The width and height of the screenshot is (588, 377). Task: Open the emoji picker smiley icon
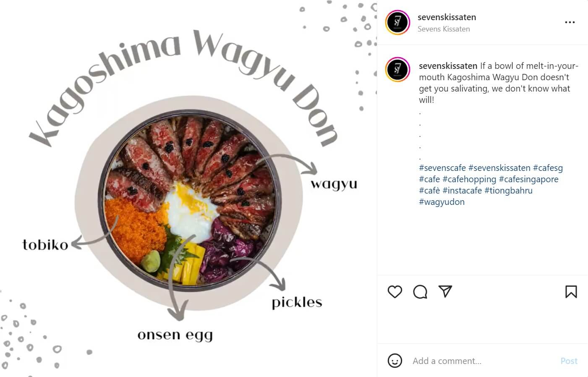[395, 361]
